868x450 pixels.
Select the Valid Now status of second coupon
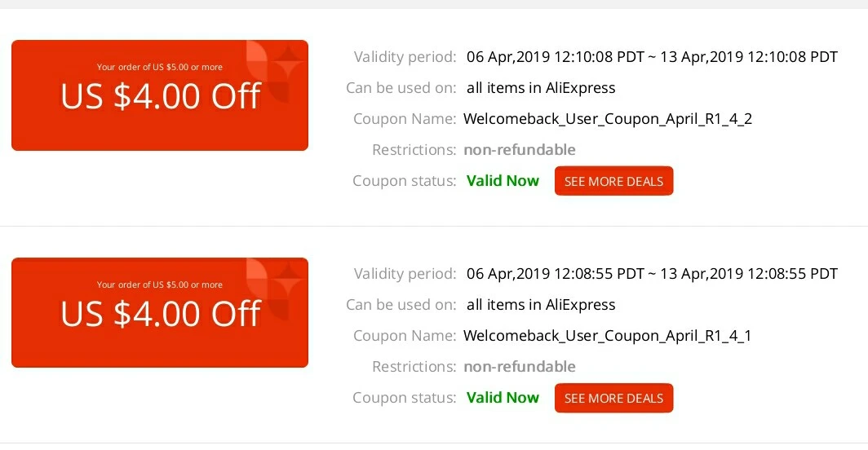point(503,398)
